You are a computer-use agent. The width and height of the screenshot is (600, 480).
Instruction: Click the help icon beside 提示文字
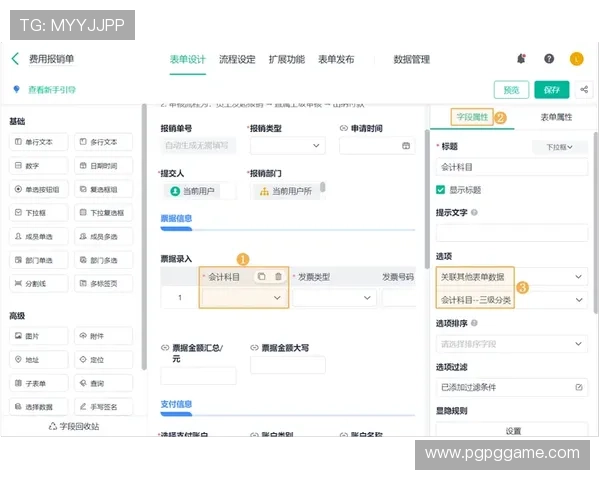tap(474, 212)
